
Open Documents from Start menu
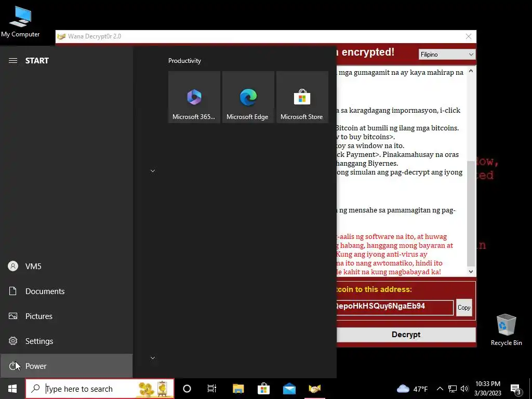coord(66,291)
